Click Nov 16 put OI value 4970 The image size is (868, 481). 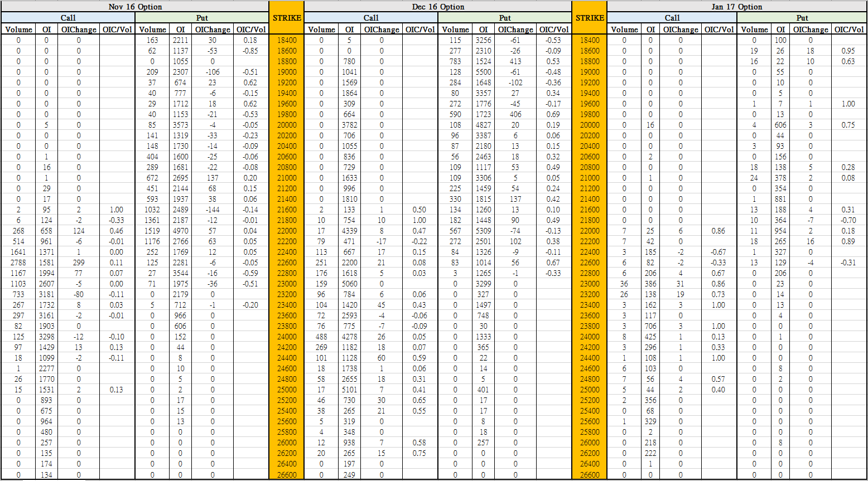(180, 231)
